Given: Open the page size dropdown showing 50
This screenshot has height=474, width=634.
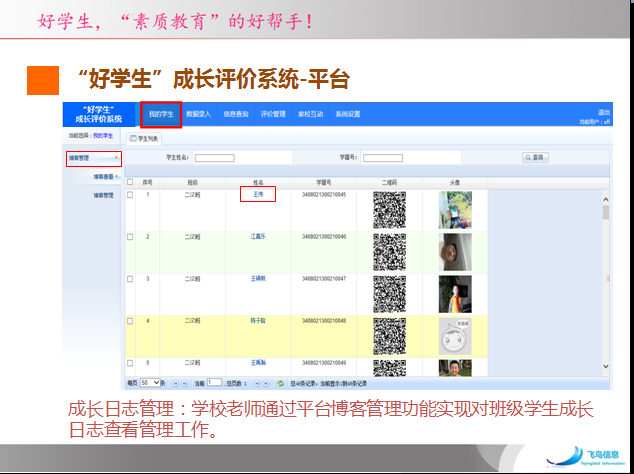Looking at the screenshot, I should point(151,382).
